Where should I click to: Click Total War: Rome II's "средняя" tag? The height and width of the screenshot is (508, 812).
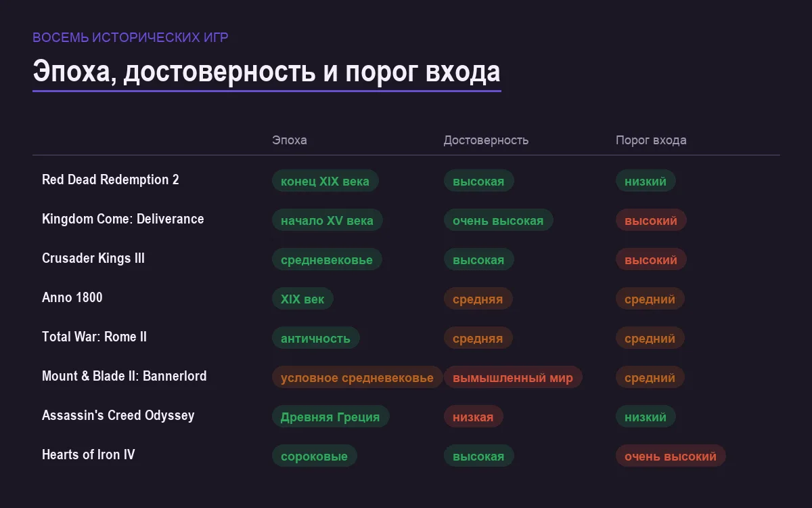pos(478,338)
